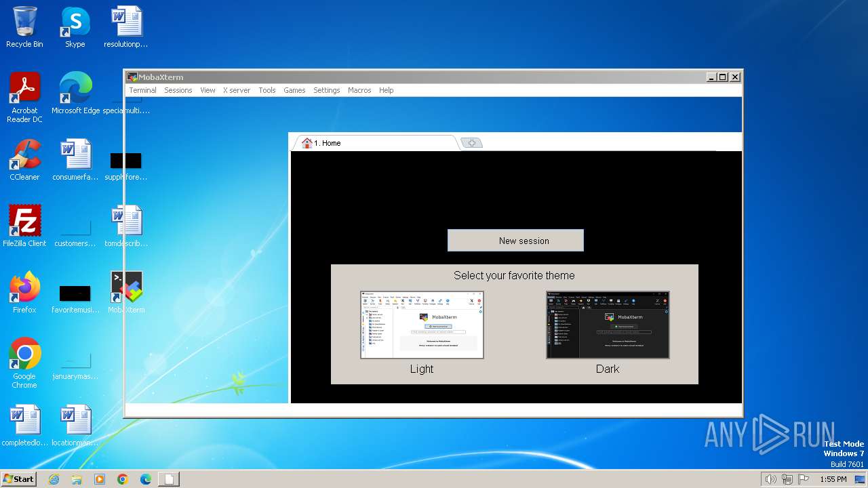Open Windows Media Player from the taskbar
868x488 pixels.
(x=100, y=479)
